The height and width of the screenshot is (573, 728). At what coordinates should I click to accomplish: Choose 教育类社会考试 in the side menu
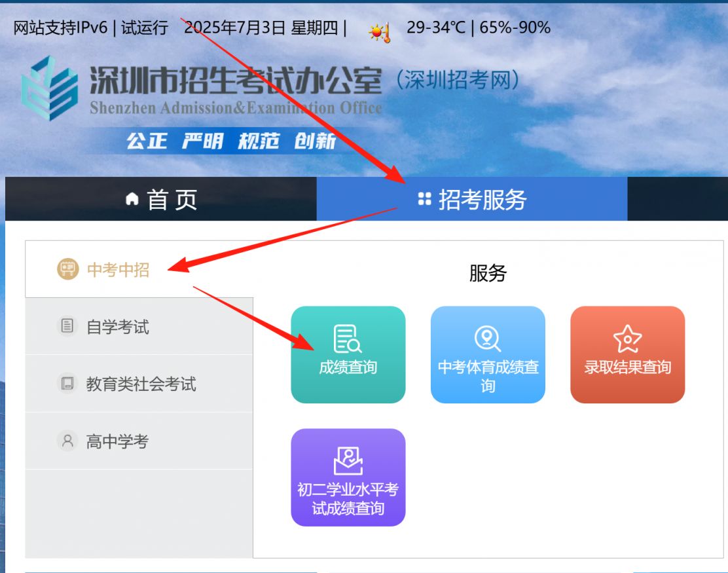click(139, 384)
